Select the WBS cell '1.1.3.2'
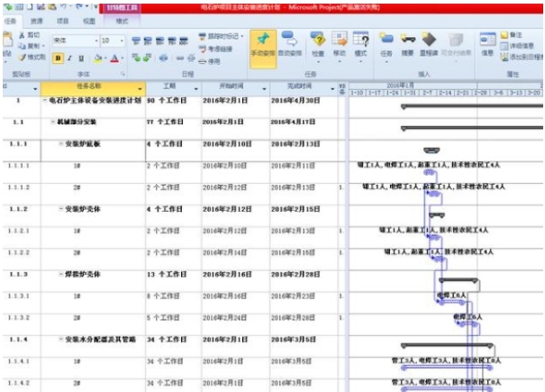This screenshot has height=392, width=545. coord(22,324)
